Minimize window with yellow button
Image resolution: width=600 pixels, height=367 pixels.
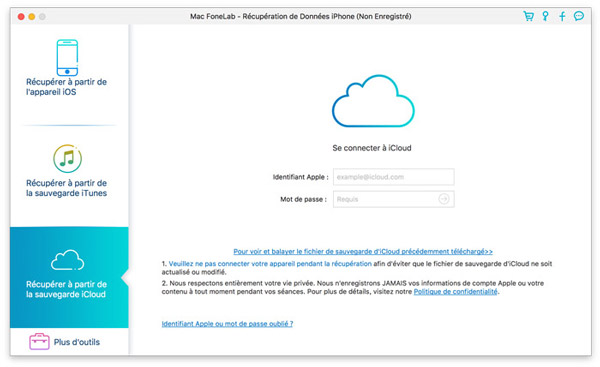pyautogui.click(x=32, y=16)
